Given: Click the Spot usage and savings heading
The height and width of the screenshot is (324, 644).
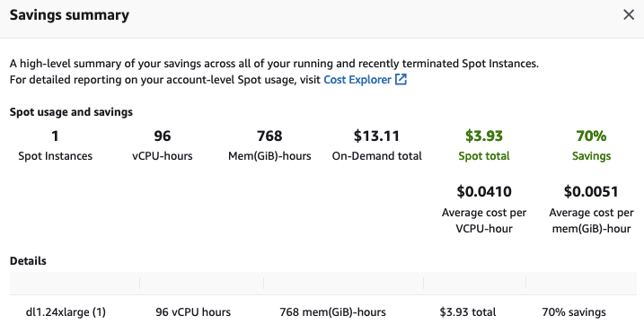Looking at the screenshot, I should click(x=71, y=112).
